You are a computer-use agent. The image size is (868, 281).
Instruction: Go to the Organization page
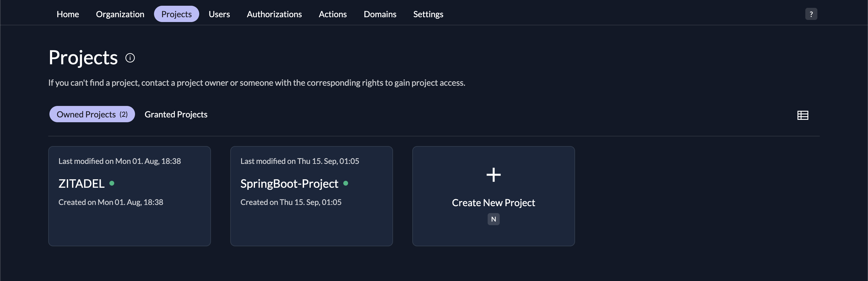120,14
